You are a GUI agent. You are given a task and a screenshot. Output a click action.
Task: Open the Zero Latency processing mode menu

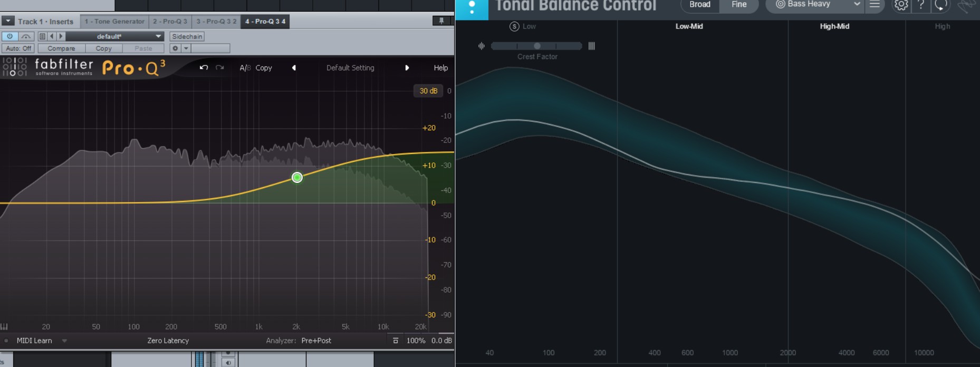(x=168, y=341)
